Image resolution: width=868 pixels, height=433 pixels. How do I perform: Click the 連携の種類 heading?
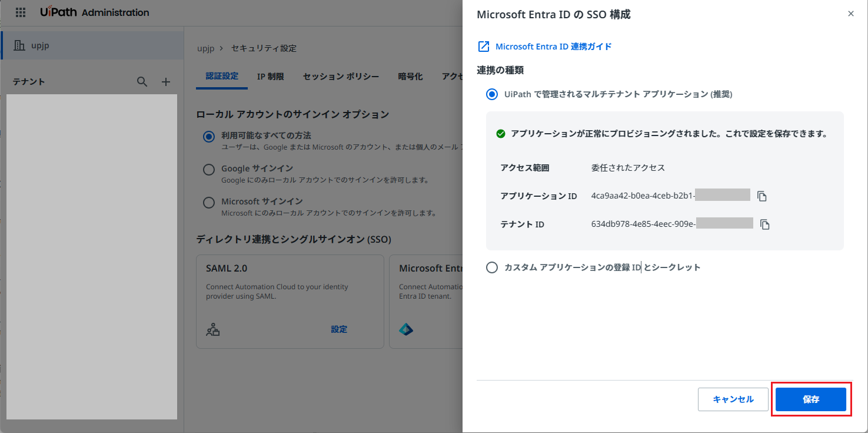click(x=500, y=70)
